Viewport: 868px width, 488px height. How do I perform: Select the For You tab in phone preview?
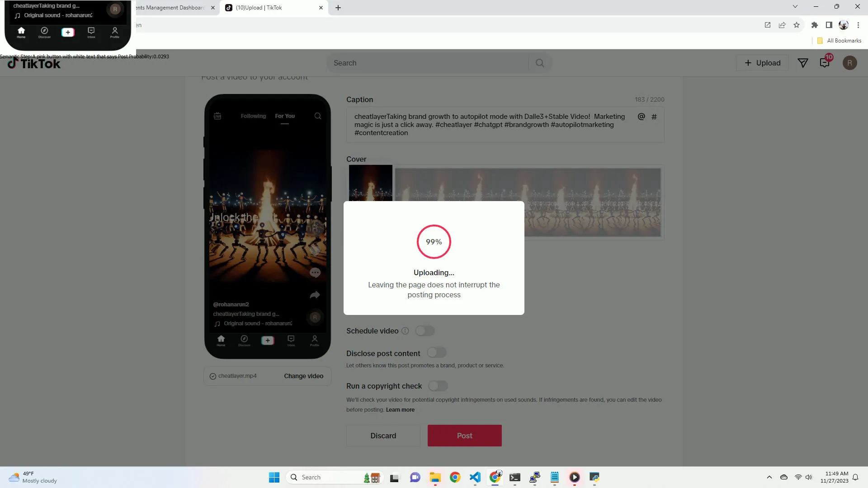[x=285, y=116]
